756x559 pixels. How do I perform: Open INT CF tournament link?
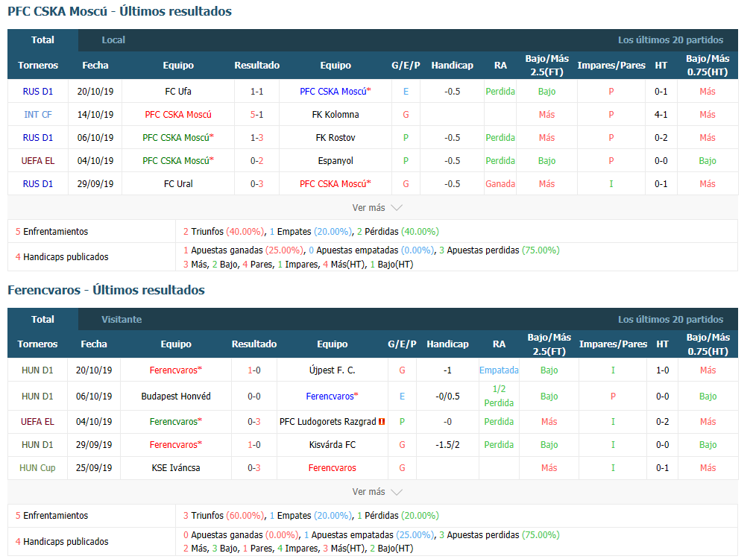pyautogui.click(x=37, y=114)
